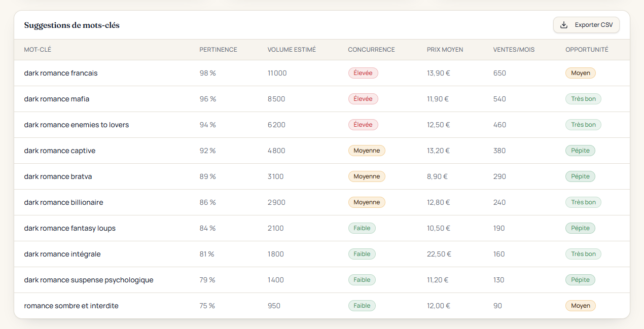Click the Élevée badge for dark romance mafia
Viewport: 644px width, 329px height.
363,99
